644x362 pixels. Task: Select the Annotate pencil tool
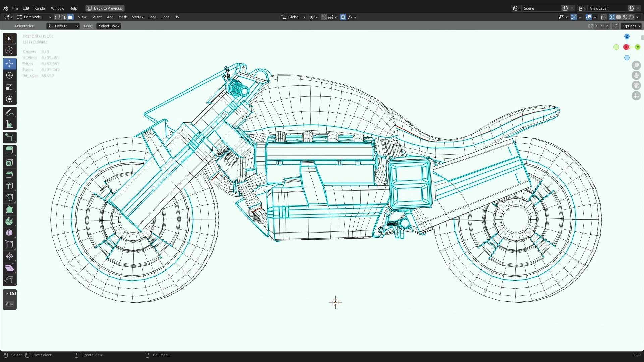[9, 113]
